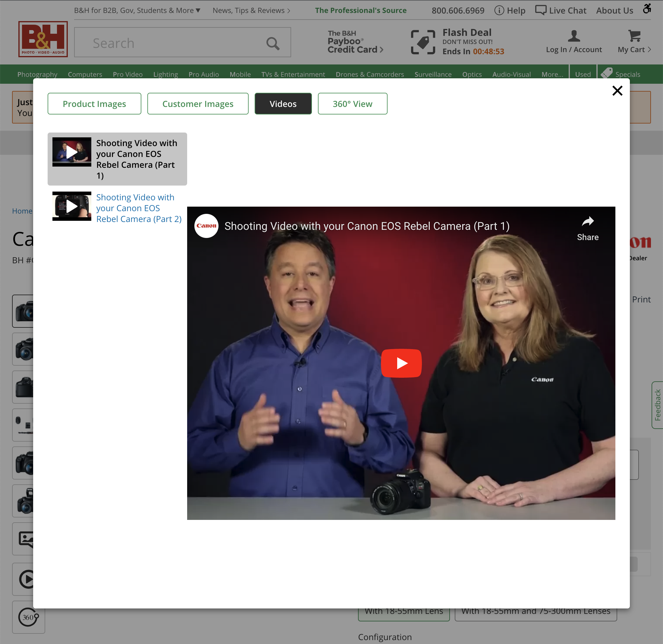Click the B&H logo

(43, 39)
